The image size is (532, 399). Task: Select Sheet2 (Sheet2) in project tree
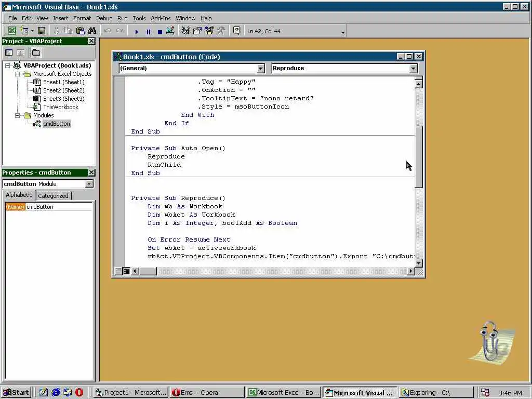(x=64, y=90)
